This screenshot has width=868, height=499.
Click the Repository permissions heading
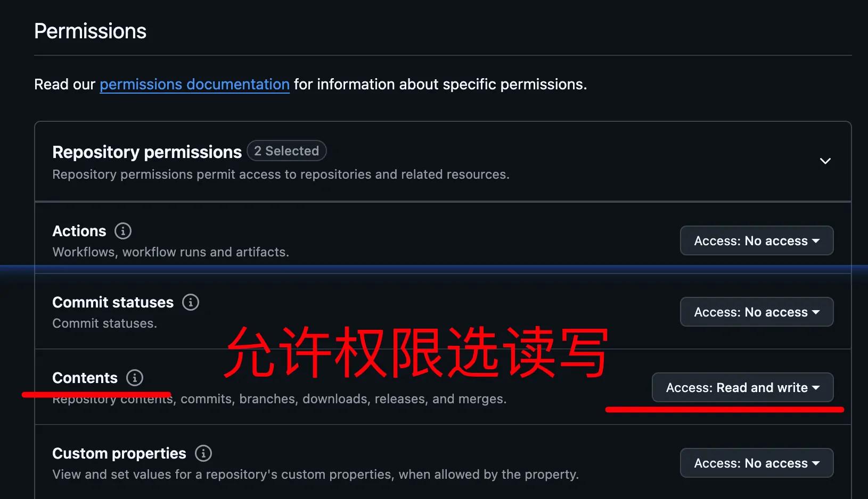[x=147, y=152]
